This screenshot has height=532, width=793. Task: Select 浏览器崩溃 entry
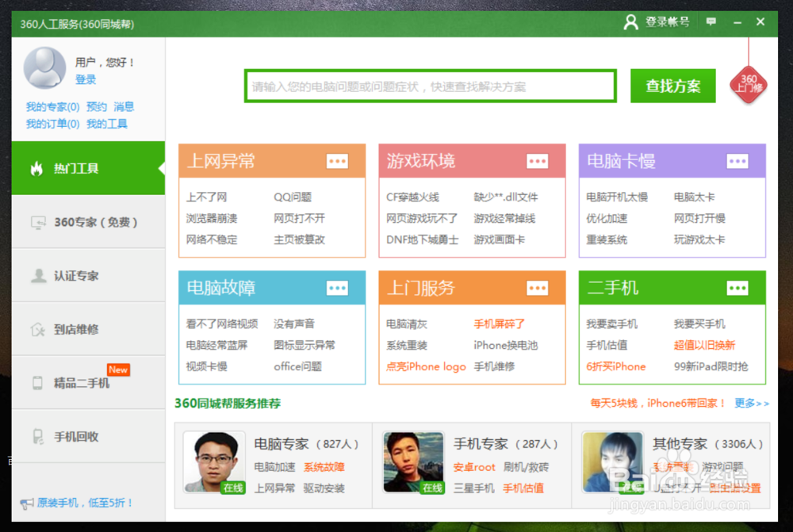(212, 219)
